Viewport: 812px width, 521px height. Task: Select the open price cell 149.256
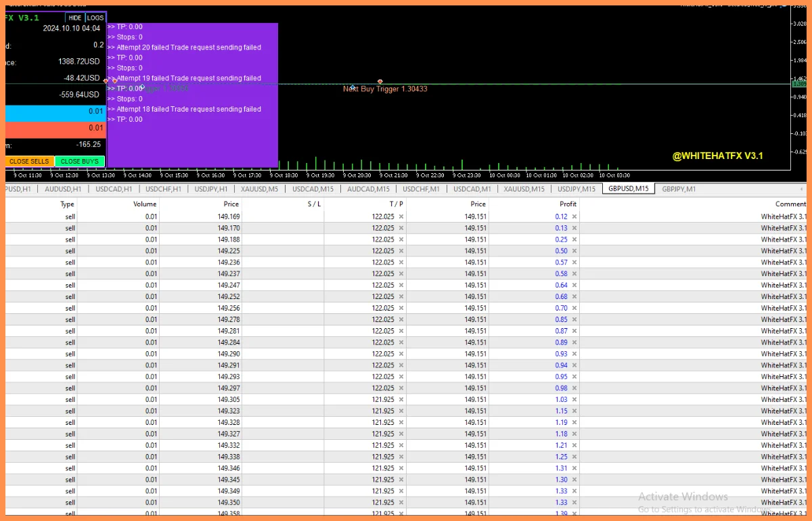[229, 308]
